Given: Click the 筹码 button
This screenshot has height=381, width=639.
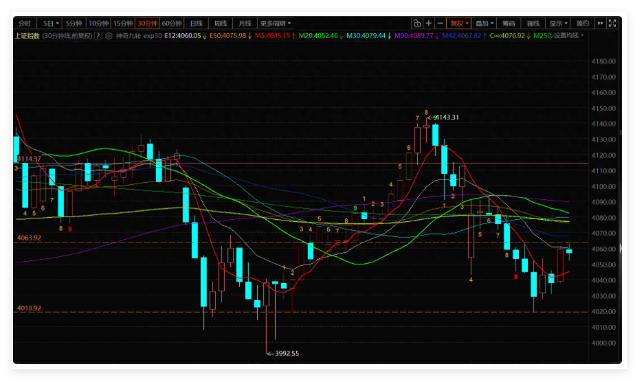Looking at the screenshot, I should (509, 23).
